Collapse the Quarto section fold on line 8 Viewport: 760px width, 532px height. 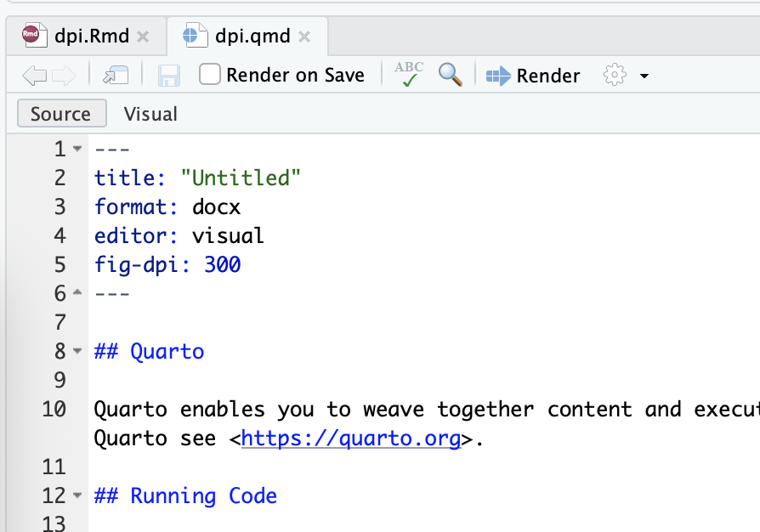coord(77,351)
